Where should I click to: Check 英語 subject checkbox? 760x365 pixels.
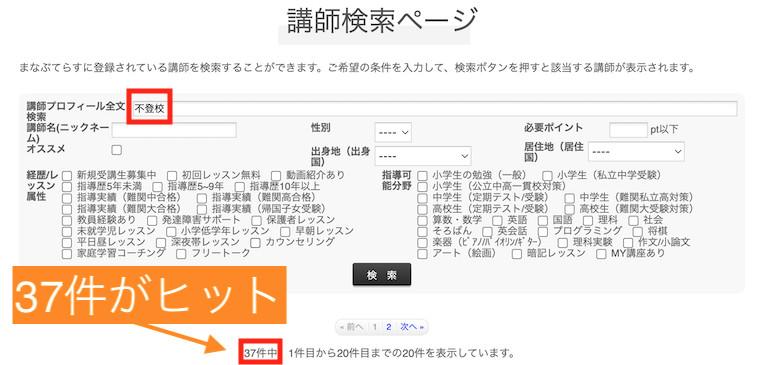(x=497, y=220)
